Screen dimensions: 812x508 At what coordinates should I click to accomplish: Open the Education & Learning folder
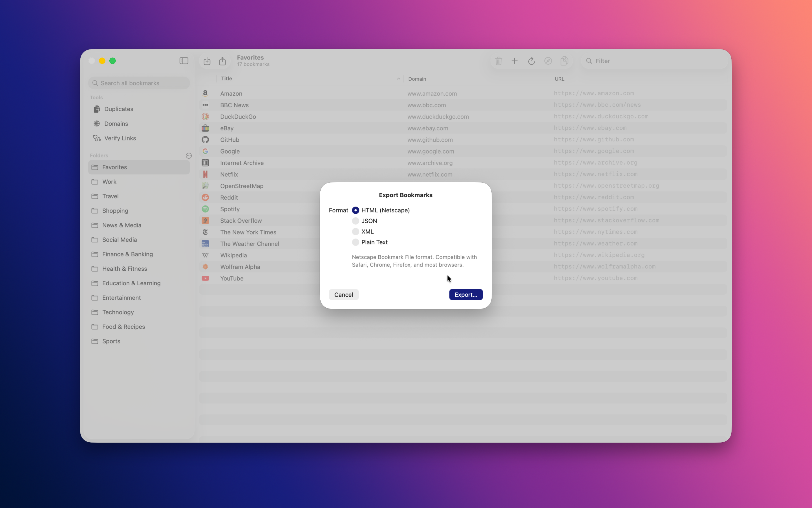[139, 283]
